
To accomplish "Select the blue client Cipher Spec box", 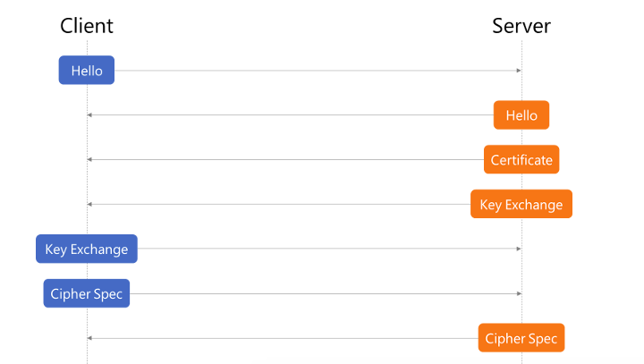I will (86, 293).
